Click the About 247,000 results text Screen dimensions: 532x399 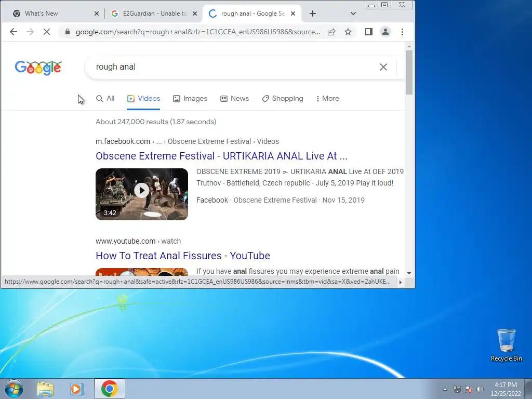(x=156, y=122)
